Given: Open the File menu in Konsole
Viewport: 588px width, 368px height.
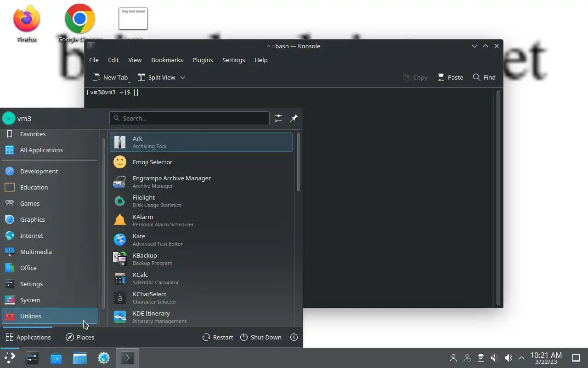Looking at the screenshot, I should pyautogui.click(x=94, y=60).
